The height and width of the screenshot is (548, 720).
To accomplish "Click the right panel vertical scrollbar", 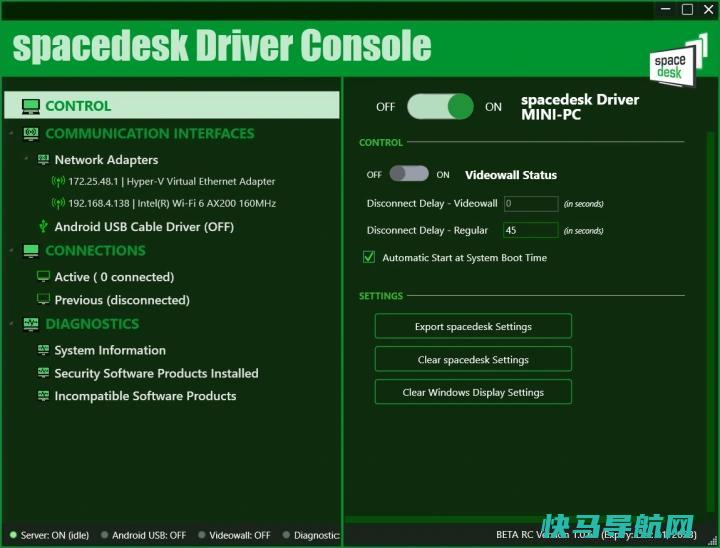I will click(710, 322).
